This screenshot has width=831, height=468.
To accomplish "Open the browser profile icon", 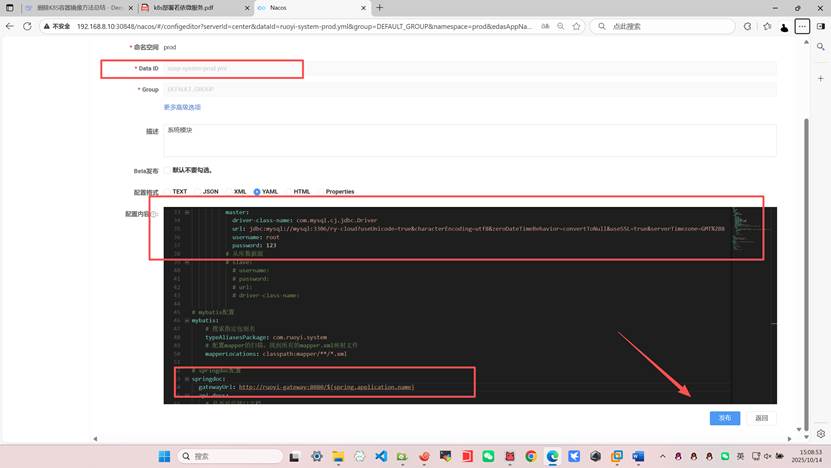I will tap(784, 27).
